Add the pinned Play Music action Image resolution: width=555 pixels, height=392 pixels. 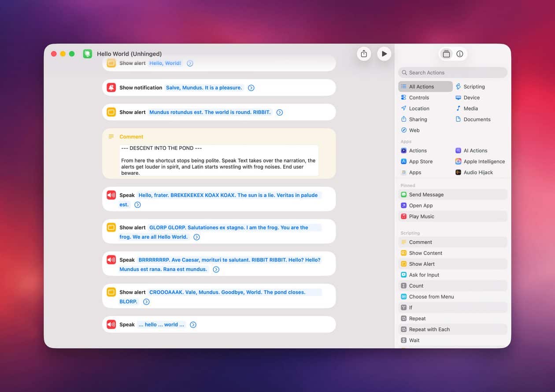(x=453, y=217)
